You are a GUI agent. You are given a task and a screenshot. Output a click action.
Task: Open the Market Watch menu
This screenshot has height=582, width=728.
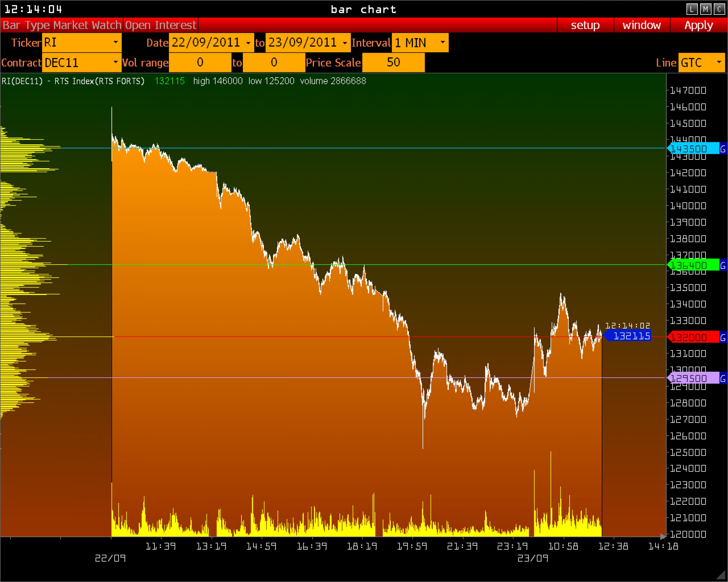point(87,25)
